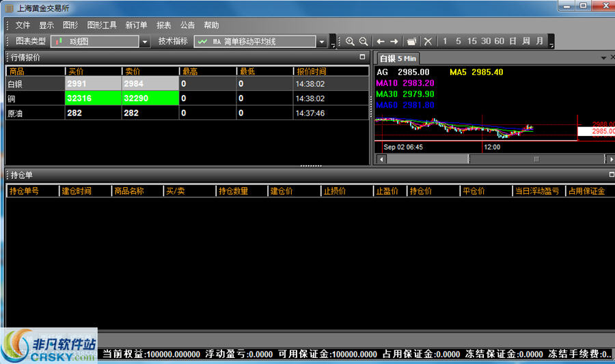Image resolution: width=615 pixels, height=364 pixels.
Task: Click the 持仓单号 column header
Action: [32, 191]
